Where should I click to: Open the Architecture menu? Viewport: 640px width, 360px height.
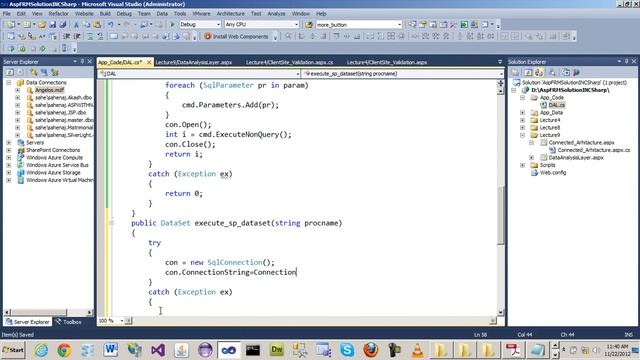coord(231,13)
